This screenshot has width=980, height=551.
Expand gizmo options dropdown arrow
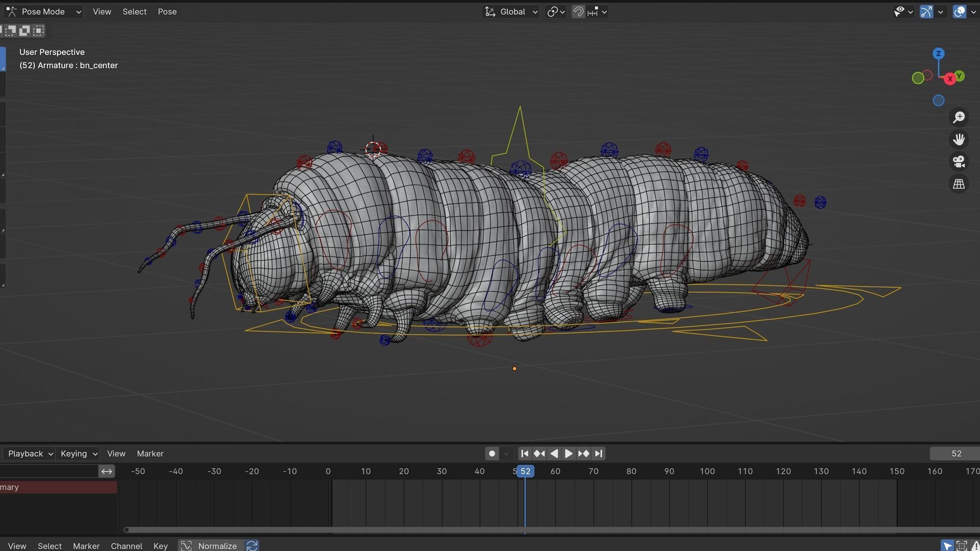[940, 11]
